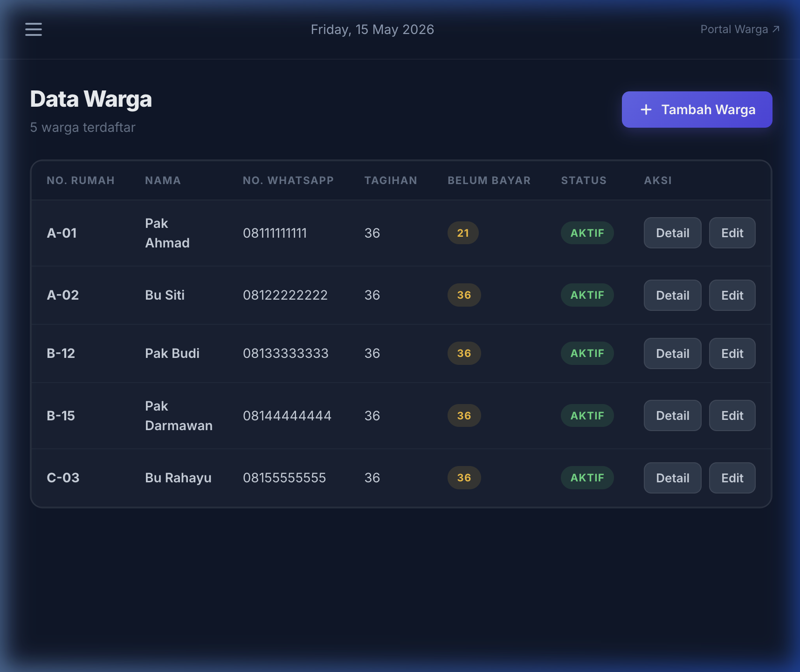
Task: Open the hamburger menu icon
Action: pos(34,29)
